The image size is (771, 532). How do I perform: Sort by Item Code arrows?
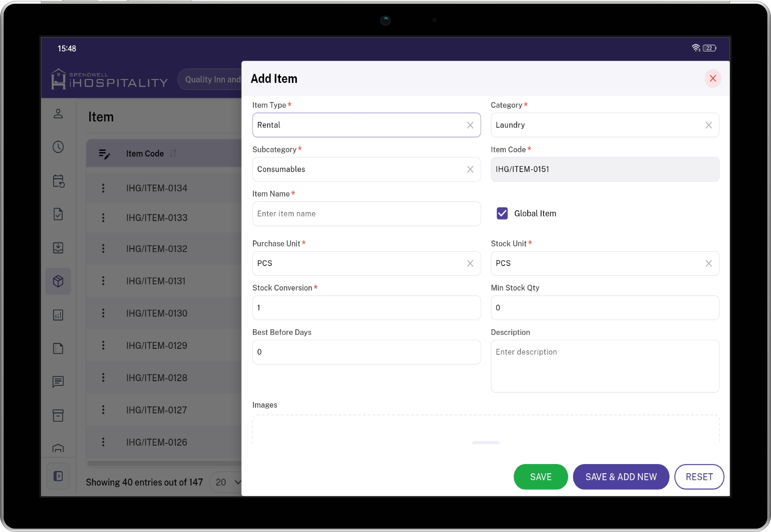173,153
